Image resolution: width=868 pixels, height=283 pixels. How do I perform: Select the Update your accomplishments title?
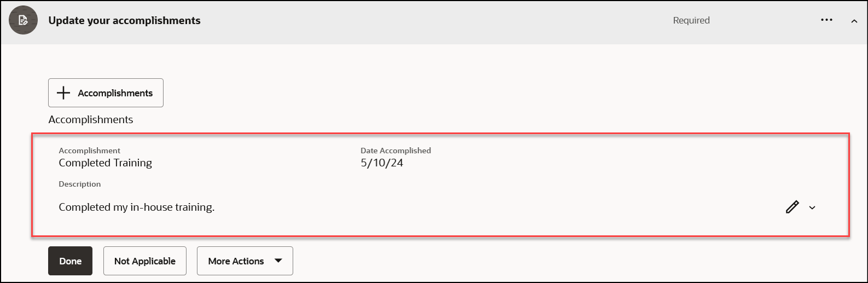pyautogui.click(x=124, y=21)
